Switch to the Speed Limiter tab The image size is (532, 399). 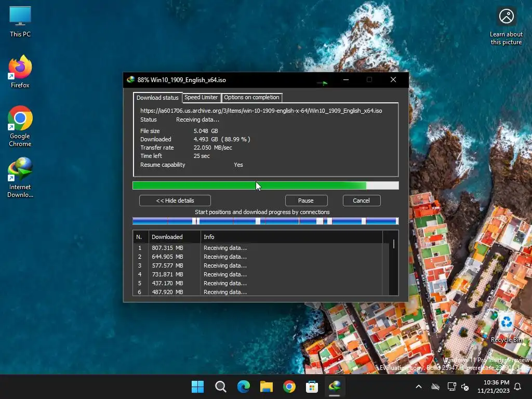point(201,97)
